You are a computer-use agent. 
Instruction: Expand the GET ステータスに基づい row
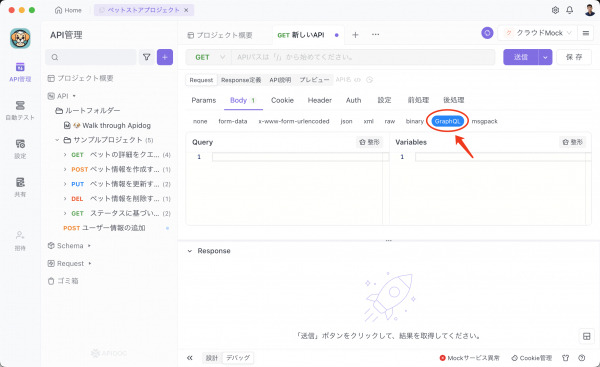click(x=65, y=213)
